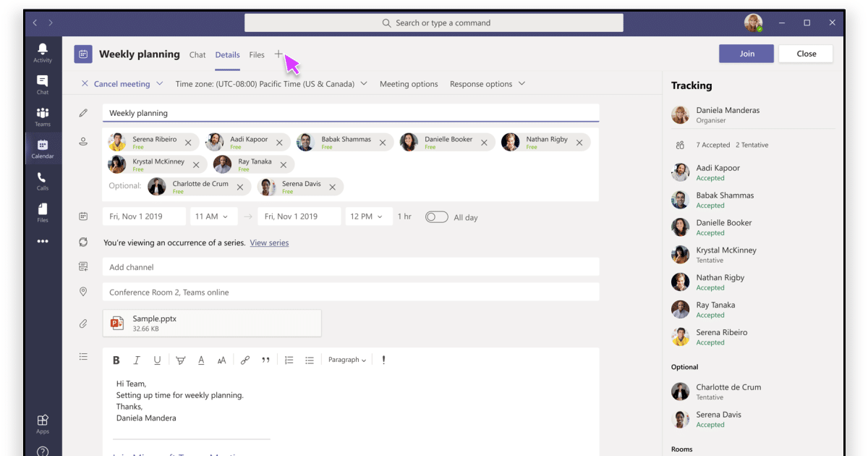Open Meeting options
868x456 pixels.
pyautogui.click(x=409, y=84)
